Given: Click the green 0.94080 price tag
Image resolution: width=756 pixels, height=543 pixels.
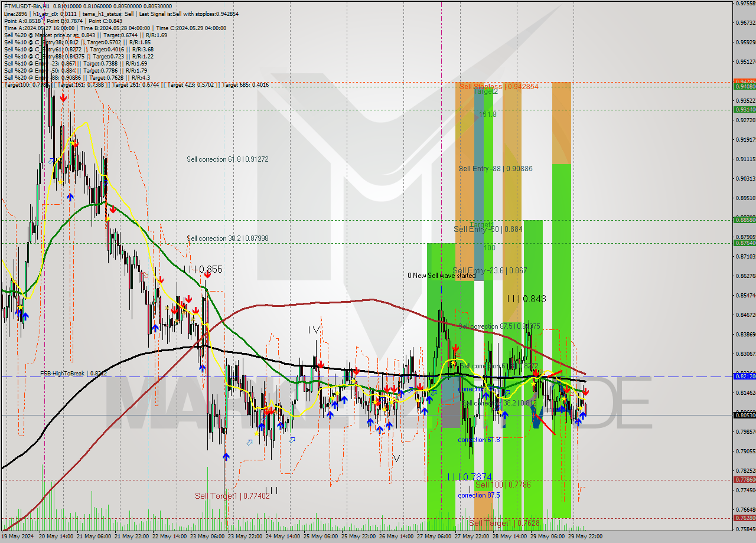Looking at the screenshot, I should [744, 87].
